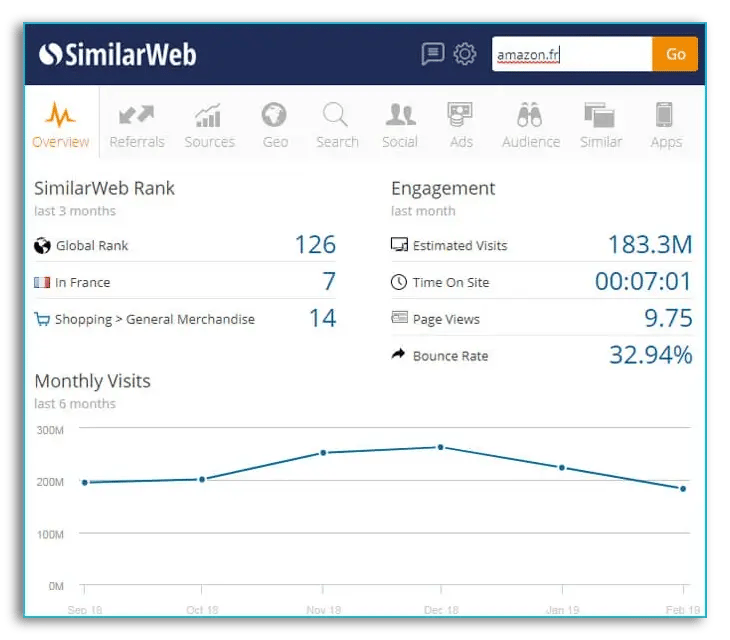Click the Page Views icon
Screen dimensions: 730x640
pos(399,317)
